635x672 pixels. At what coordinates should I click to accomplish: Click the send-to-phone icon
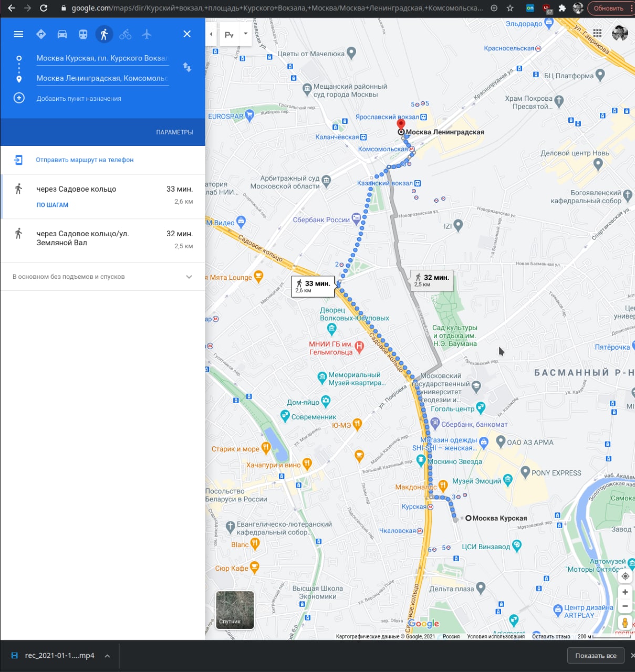click(18, 160)
